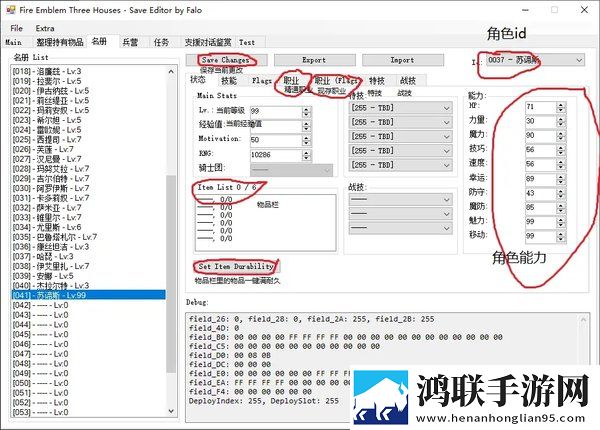Image resolution: width=600 pixels, height=430 pixels.
Task: Click the Motivation value field
Action: (276, 140)
